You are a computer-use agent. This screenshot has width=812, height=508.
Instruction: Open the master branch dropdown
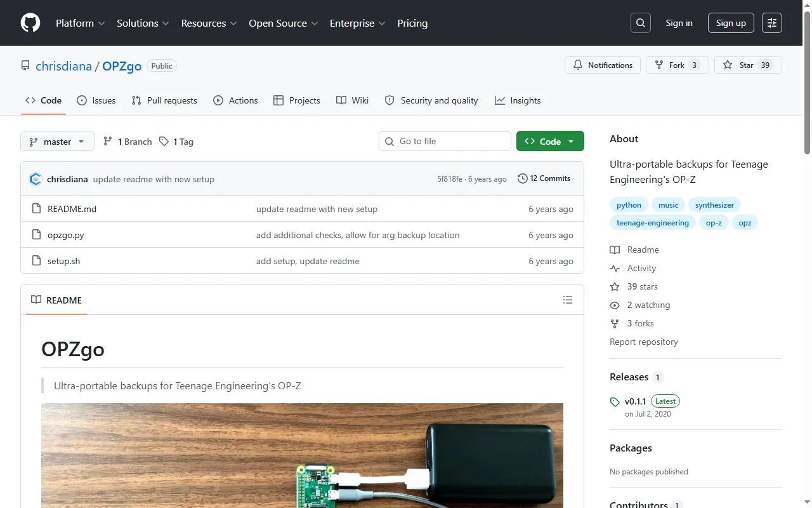click(57, 141)
